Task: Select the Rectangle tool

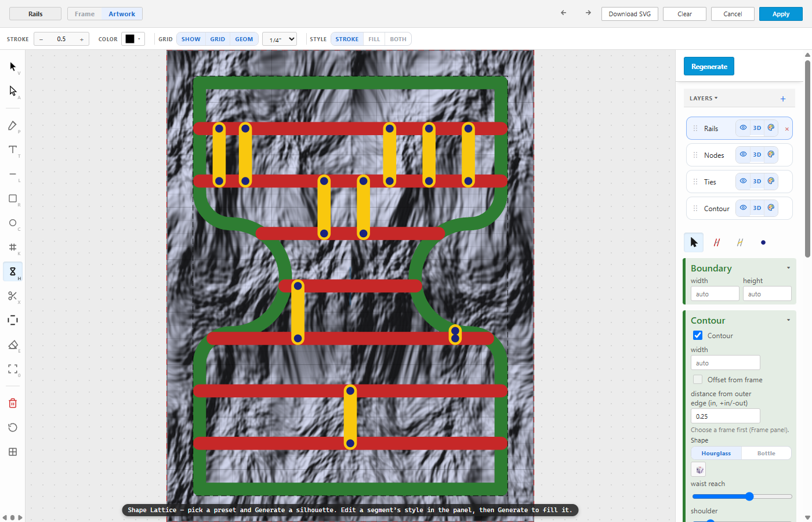Action: (x=13, y=198)
